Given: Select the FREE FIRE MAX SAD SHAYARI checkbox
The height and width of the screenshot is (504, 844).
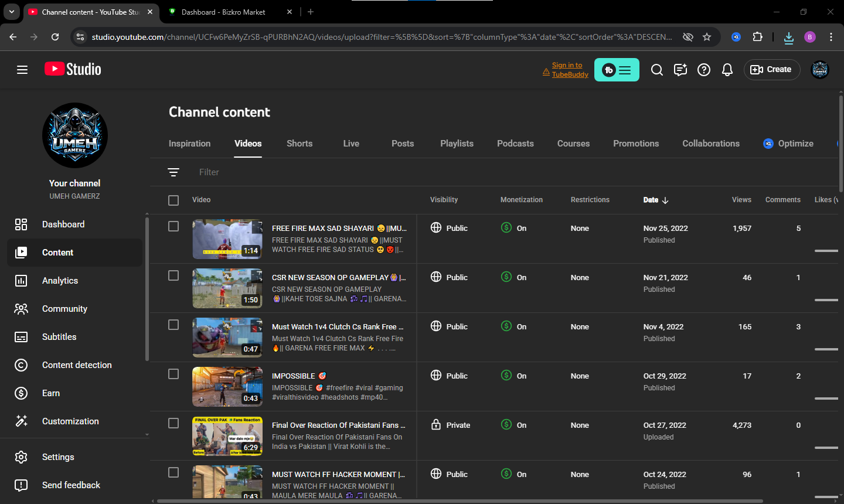Looking at the screenshot, I should coord(173,226).
